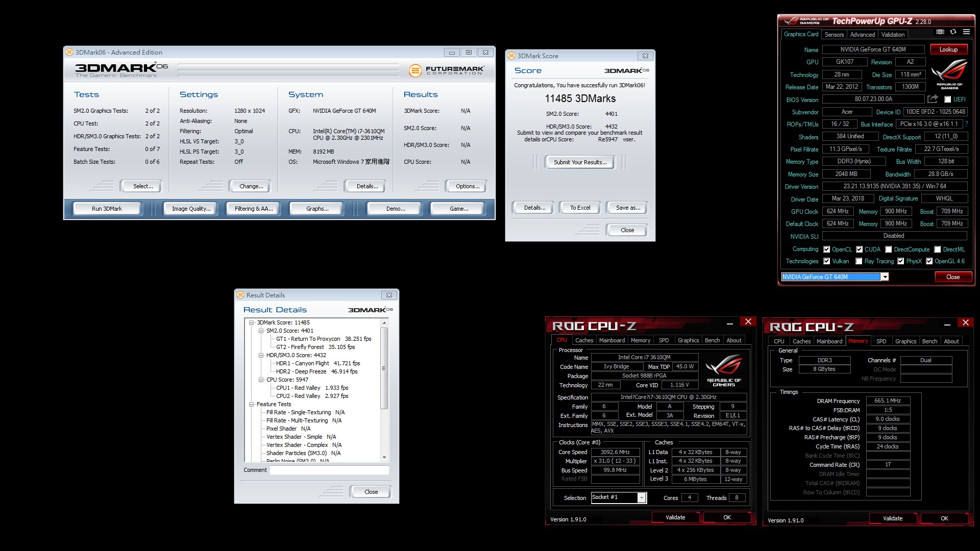Image resolution: width=980 pixels, height=551 pixels.
Task: Click the Comment input field
Action: coord(329,470)
